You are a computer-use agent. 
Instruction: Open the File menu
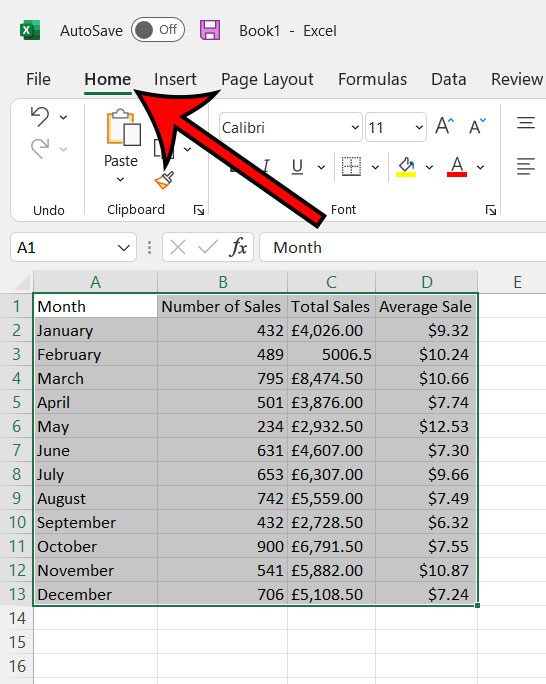[38, 79]
